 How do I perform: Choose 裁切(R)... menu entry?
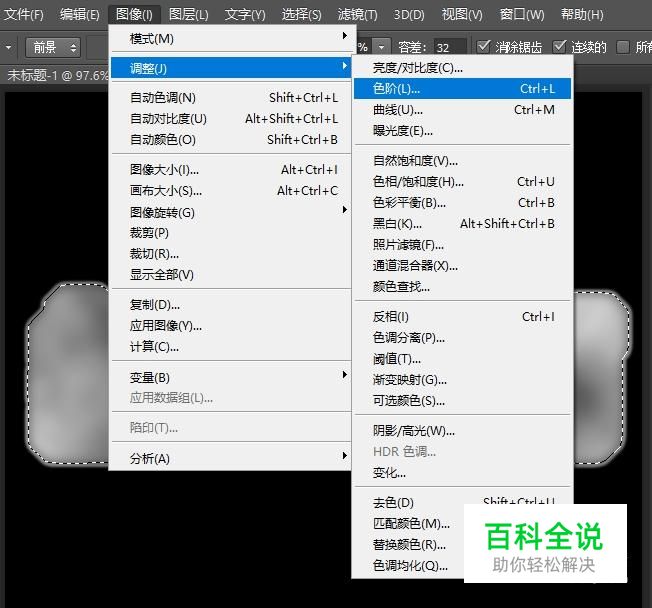pyautogui.click(x=231, y=254)
